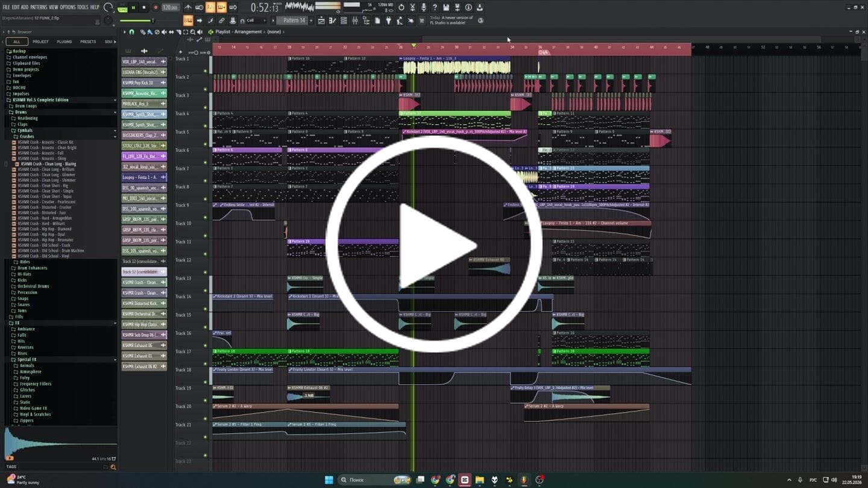Viewport: 868px width, 488px height.
Task: Toggle countdown before recording button
Action: click(210, 7)
